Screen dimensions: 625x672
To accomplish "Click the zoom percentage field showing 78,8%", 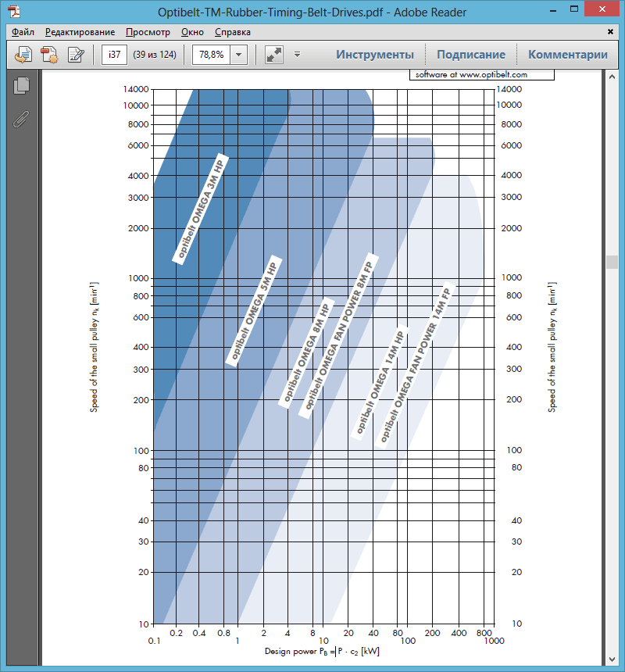I will click(x=211, y=55).
